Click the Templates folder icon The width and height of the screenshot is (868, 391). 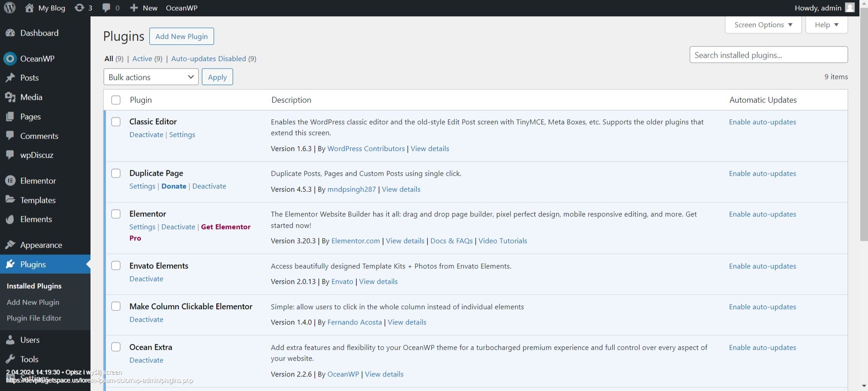(10, 200)
